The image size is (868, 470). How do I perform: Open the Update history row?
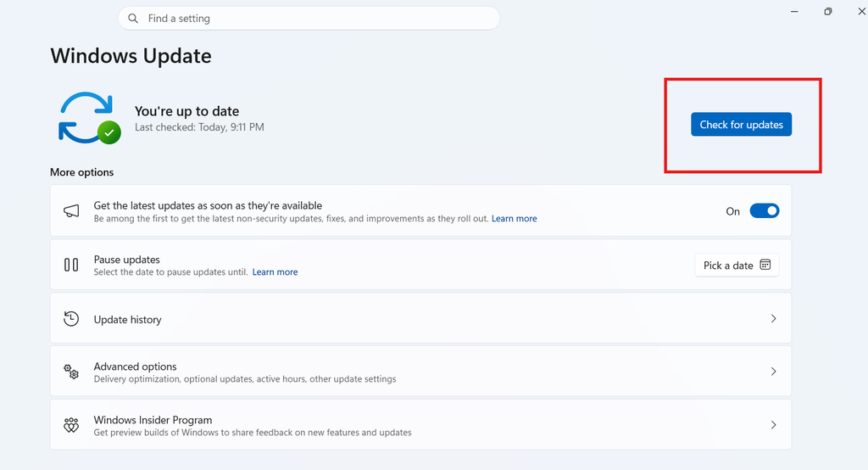pyautogui.click(x=420, y=318)
